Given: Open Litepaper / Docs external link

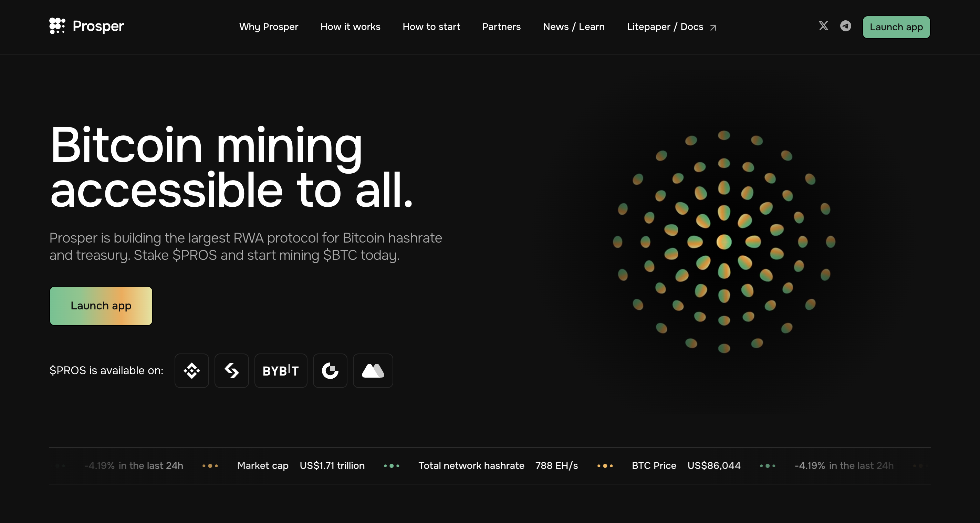Looking at the screenshot, I should click(672, 27).
